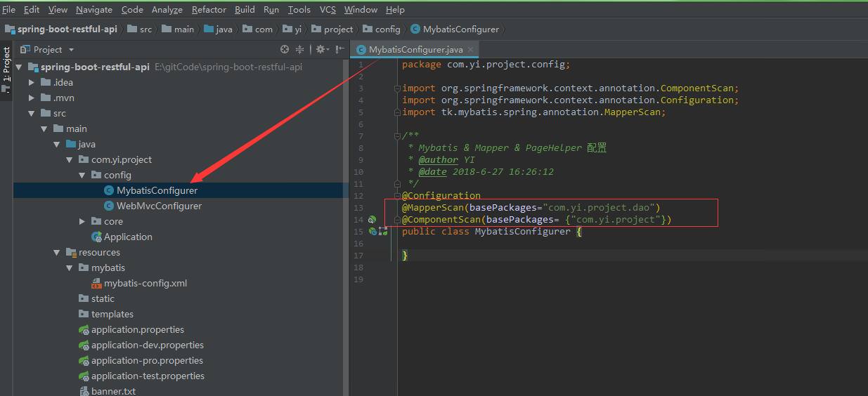Image resolution: width=868 pixels, height=396 pixels.
Task: Select application-test.properties in the tree
Action: click(x=148, y=376)
